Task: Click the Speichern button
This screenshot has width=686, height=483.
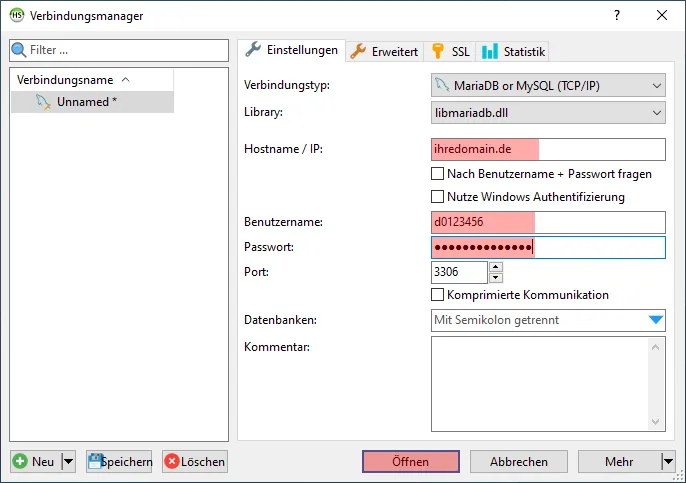Action: (x=119, y=462)
